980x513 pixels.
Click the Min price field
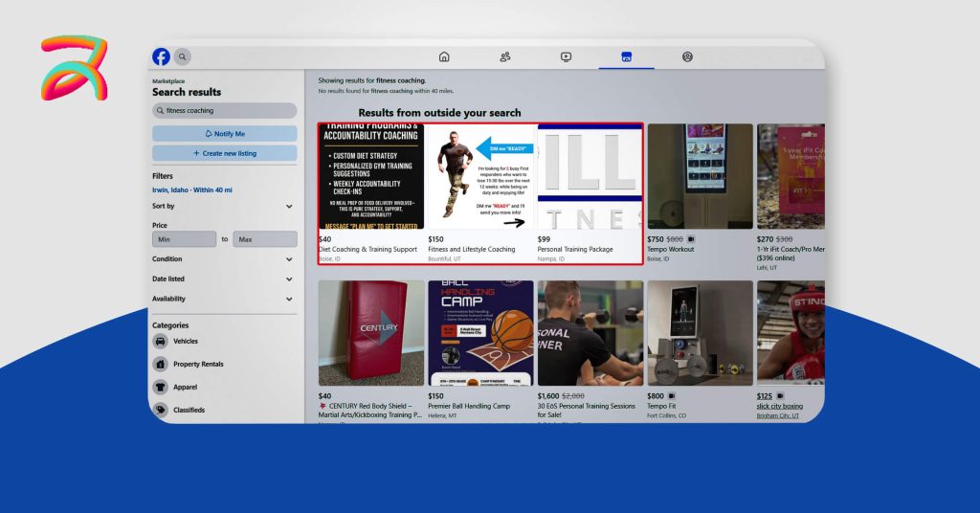tap(185, 239)
